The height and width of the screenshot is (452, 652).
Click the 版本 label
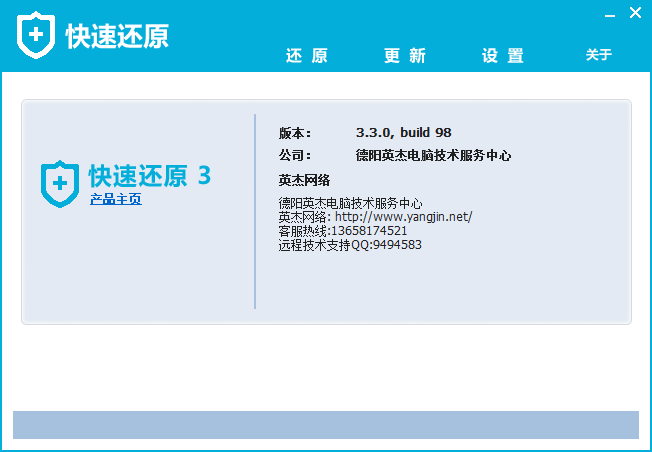coord(295,132)
